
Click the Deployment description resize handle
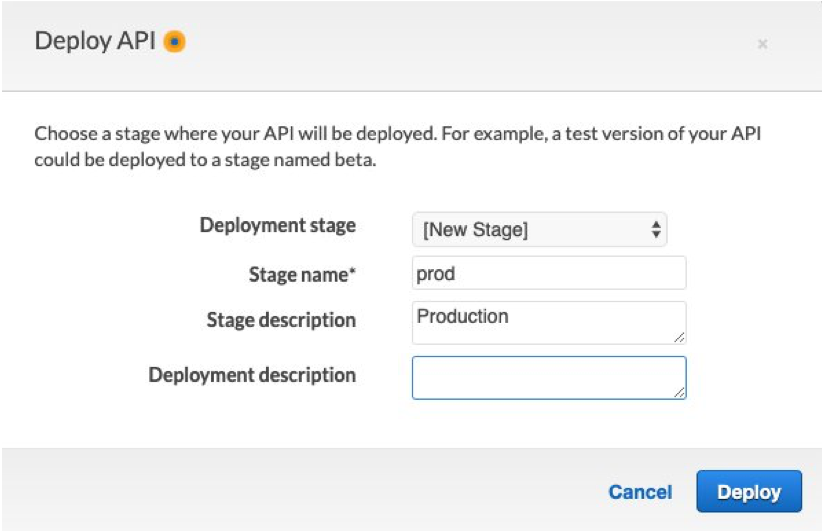[680, 393]
